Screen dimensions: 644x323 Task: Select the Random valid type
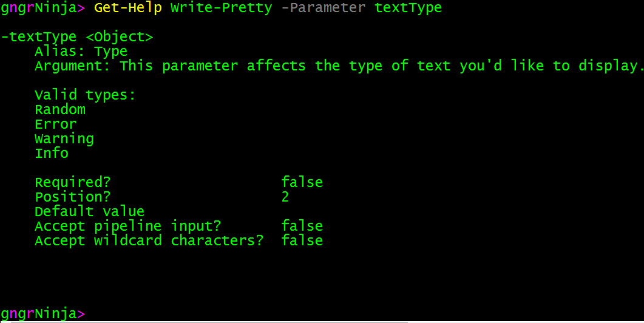pos(60,110)
